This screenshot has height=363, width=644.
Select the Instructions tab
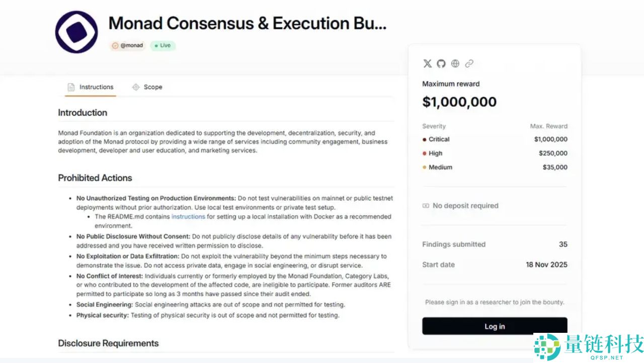pos(96,87)
